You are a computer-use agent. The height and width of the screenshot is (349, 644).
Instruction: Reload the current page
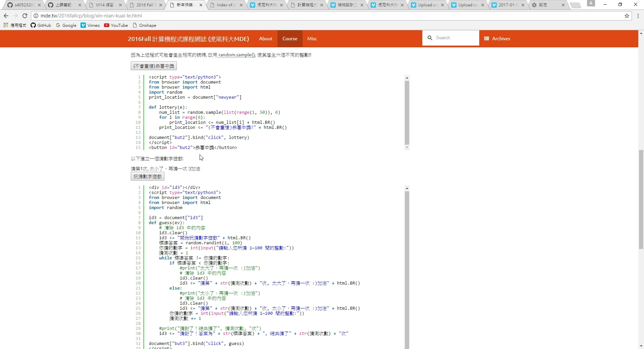pyautogui.click(x=24, y=16)
